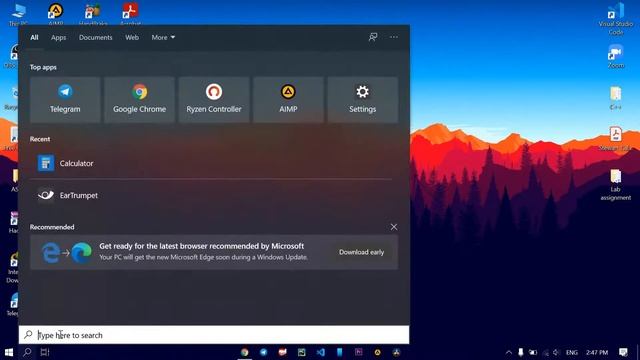This screenshot has height=360, width=640.
Task: Click the Download early button
Action: click(x=361, y=252)
